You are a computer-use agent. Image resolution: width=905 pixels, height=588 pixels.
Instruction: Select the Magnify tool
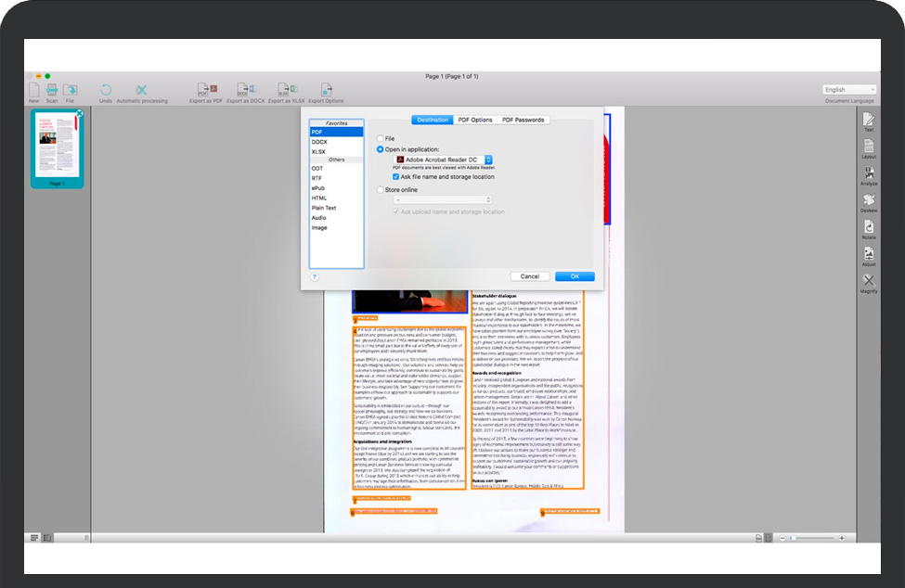[869, 281]
